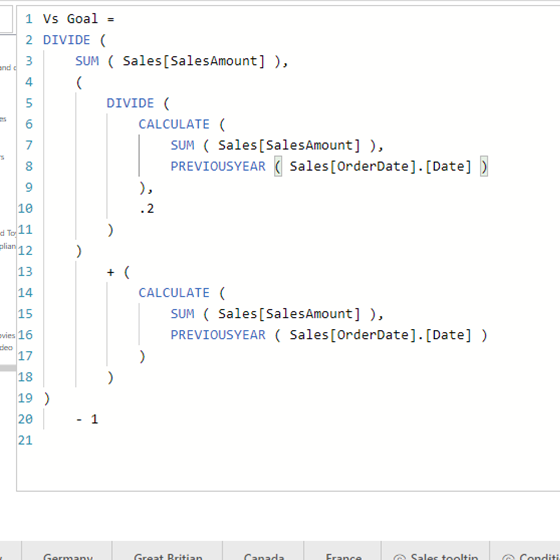Click the .2 value on line 10
560x560 pixels.
pos(147,209)
